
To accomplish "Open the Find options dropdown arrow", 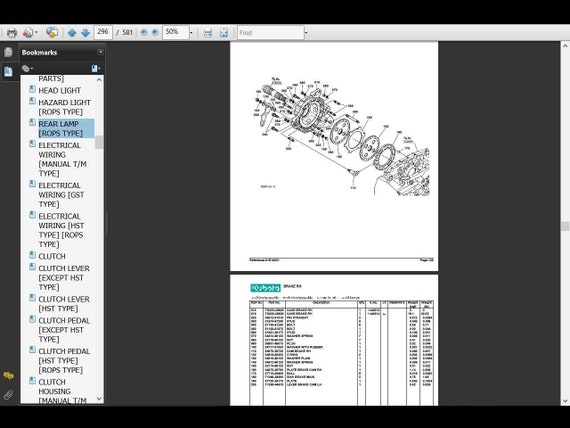I will [306, 33].
